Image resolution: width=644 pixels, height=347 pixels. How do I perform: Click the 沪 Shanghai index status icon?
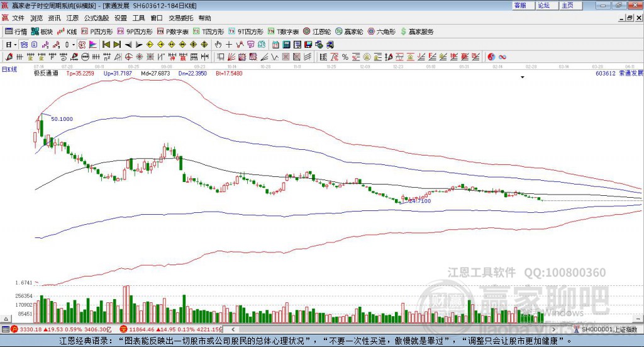[14, 329]
